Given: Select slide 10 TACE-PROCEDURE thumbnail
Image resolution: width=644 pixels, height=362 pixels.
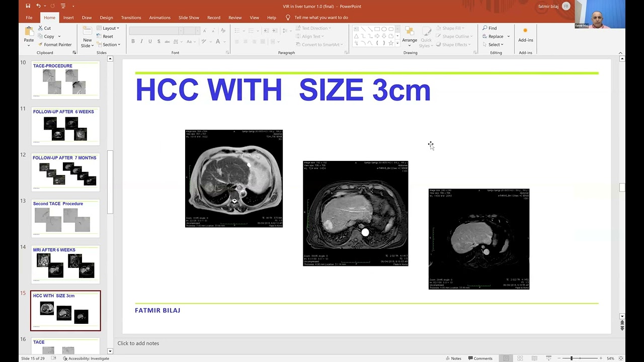Looking at the screenshot, I should point(65,80).
